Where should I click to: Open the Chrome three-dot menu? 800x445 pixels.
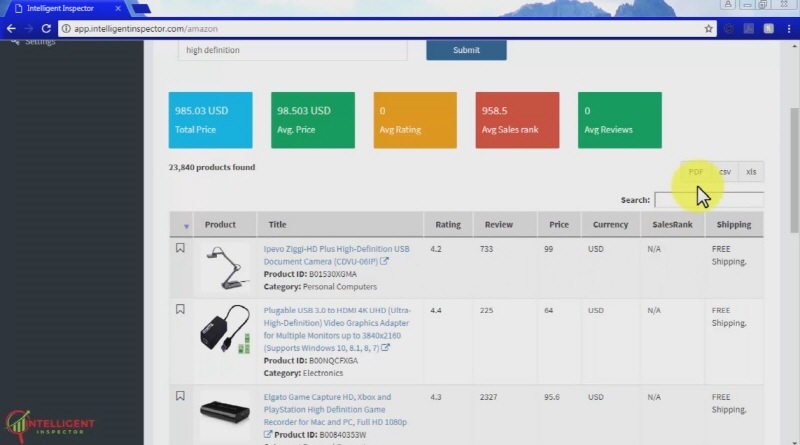(x=789, y=29)
